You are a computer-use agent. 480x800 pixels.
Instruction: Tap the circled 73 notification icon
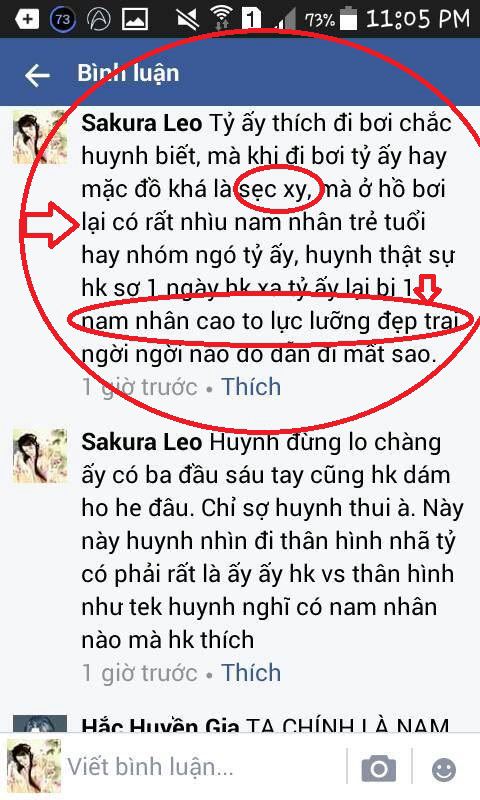click(x=62, y=19)
